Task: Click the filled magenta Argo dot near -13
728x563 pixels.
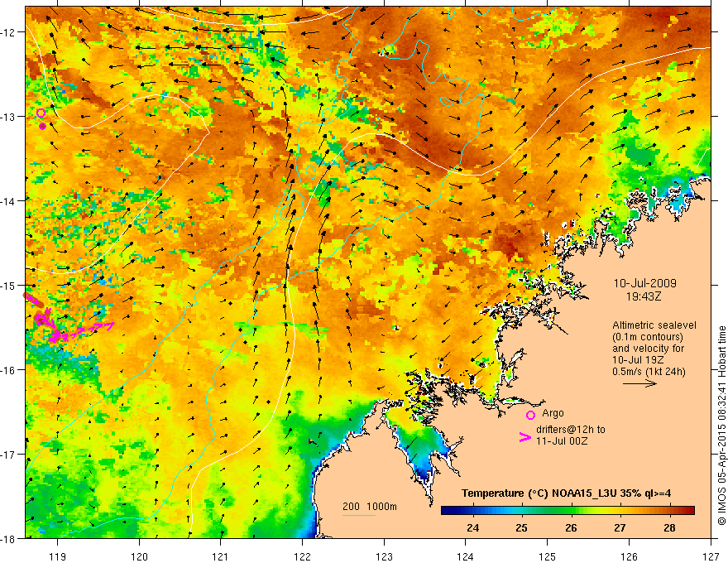Action: 43,126
